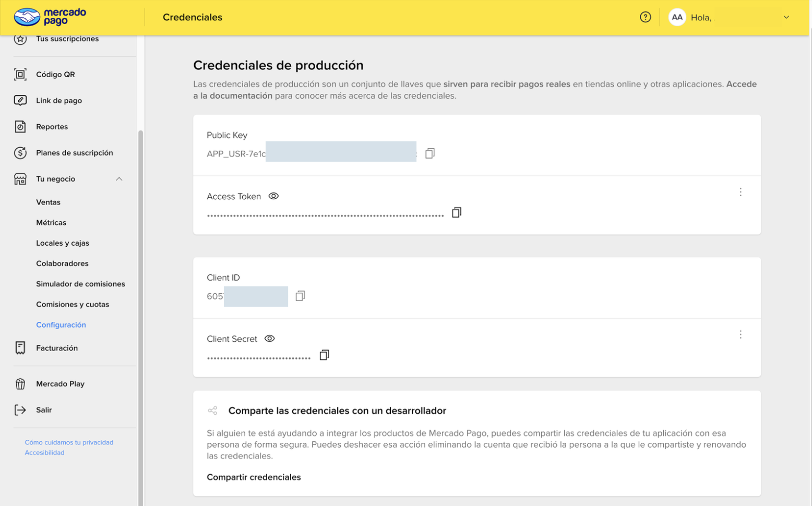Click the masked Access Token dots
The height and width of the screenshot is (506, 812).
point(325,215)
